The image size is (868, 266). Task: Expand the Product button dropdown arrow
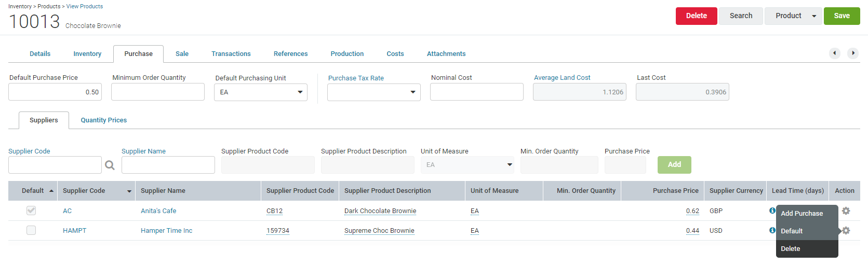click(814, 16)
